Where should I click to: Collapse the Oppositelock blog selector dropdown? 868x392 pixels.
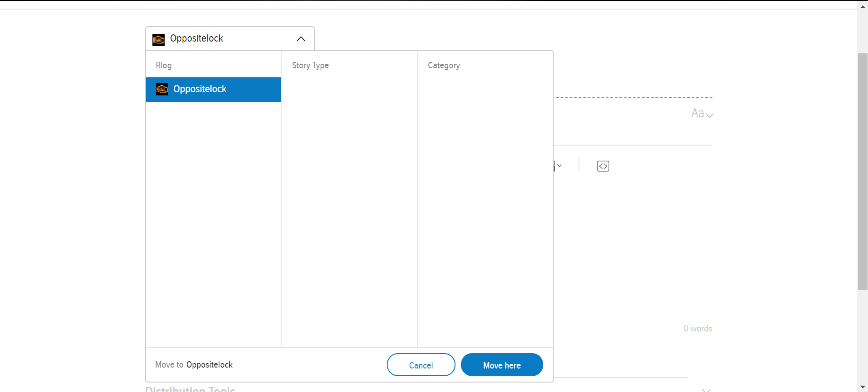[x=301, y=39]
